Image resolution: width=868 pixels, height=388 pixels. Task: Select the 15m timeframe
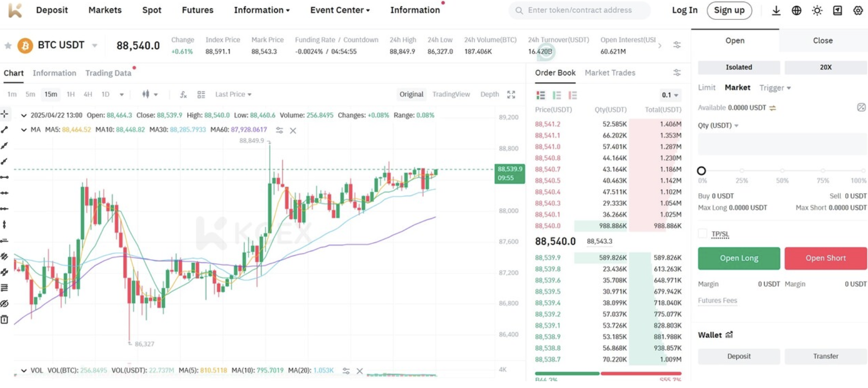click(x=50, y=94)
